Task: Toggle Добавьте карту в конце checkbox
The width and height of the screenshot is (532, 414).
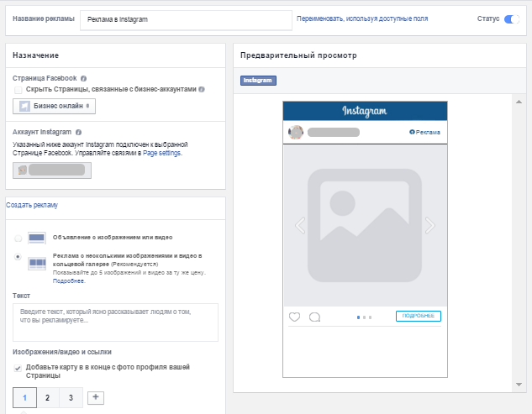Action: (18, 368)
